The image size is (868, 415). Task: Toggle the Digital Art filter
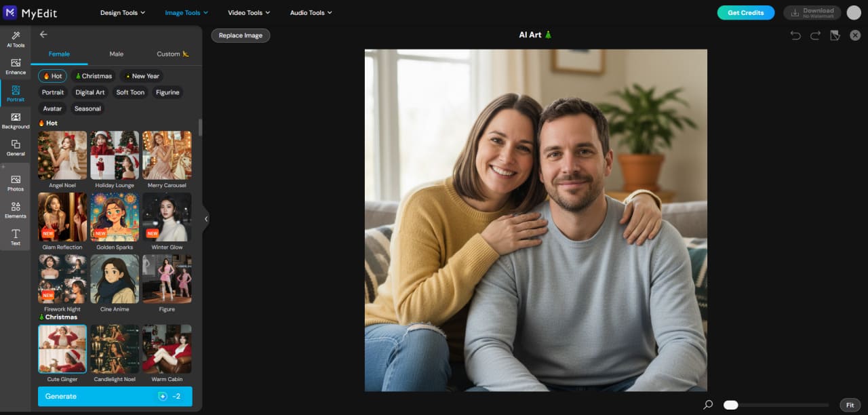point(90,92)
